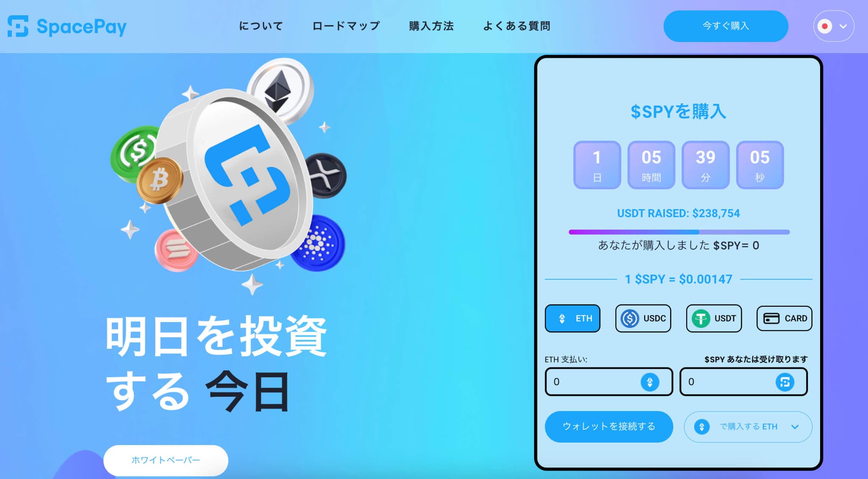Viewport: 868px width, 479px height.
Task: Click the SpacePay logo icon
Action: [x=17, y=25]
